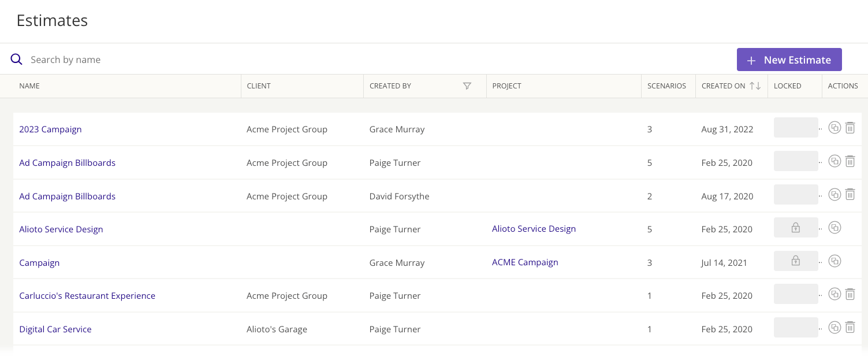Open the Created By filter funnel
The height and width of the screenshot is (356, 868).
tap(467, 86)
